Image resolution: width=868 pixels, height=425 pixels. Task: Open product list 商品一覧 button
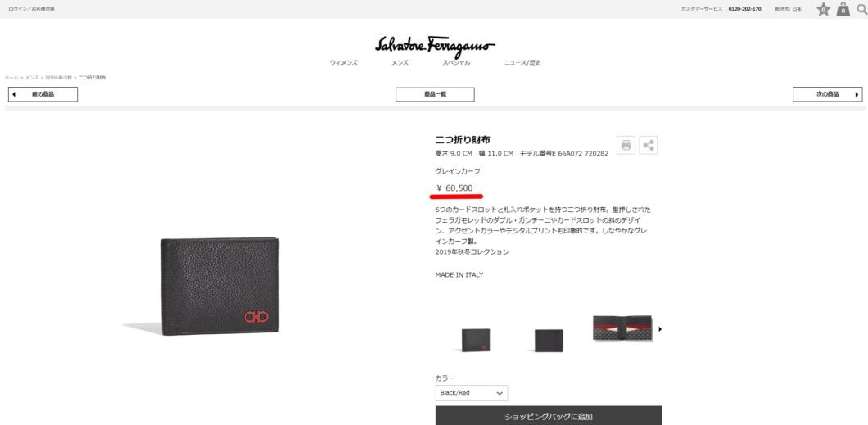435,95
